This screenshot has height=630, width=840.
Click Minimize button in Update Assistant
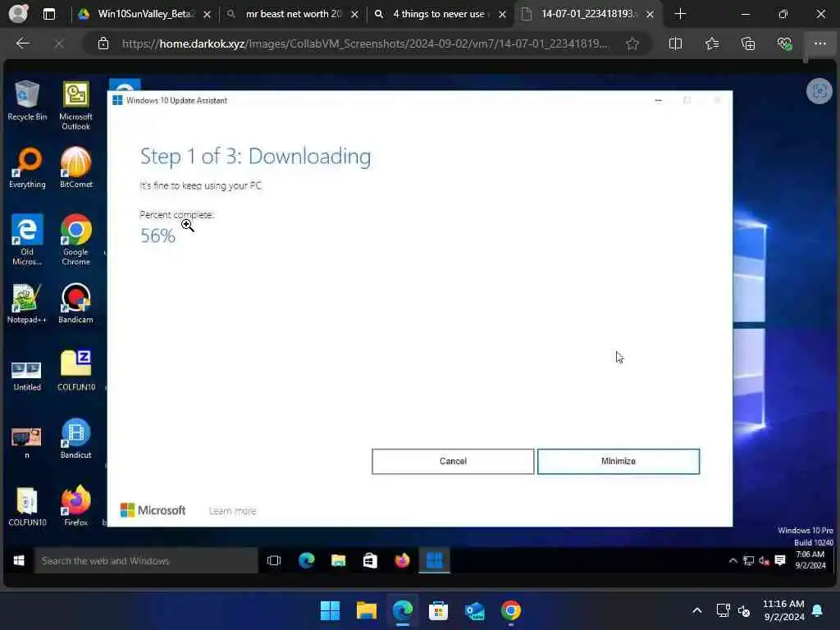619,461
